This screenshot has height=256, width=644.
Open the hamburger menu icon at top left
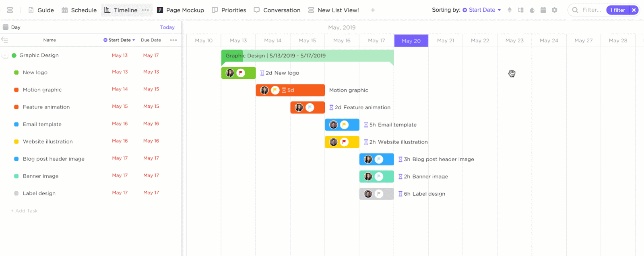pyautogui.click(x=10, y=10)
